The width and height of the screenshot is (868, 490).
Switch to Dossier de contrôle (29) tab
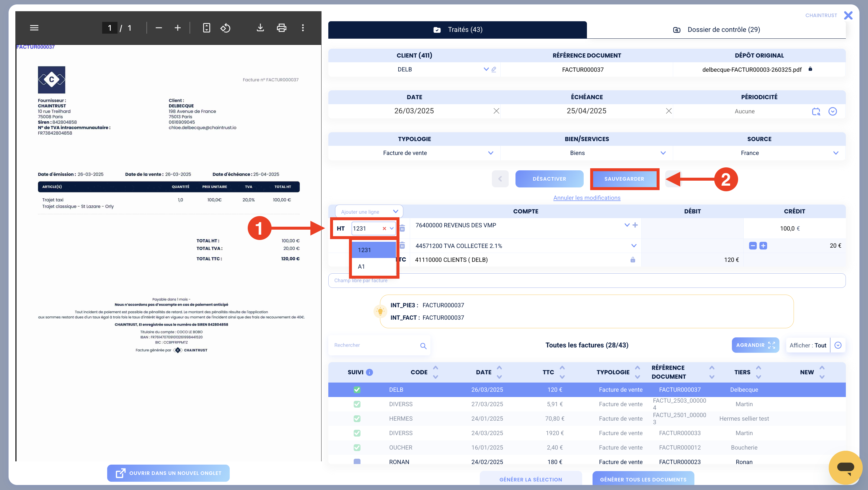(x=716, y=30)
